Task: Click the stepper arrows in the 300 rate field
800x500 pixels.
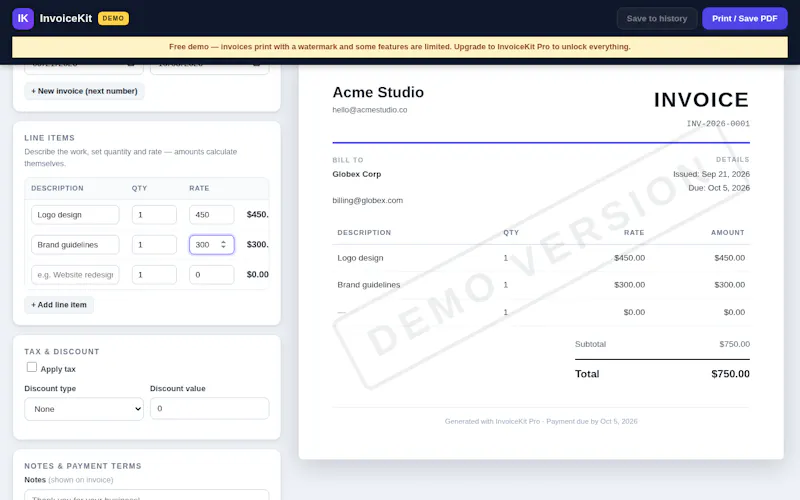Action: (223, 245)
